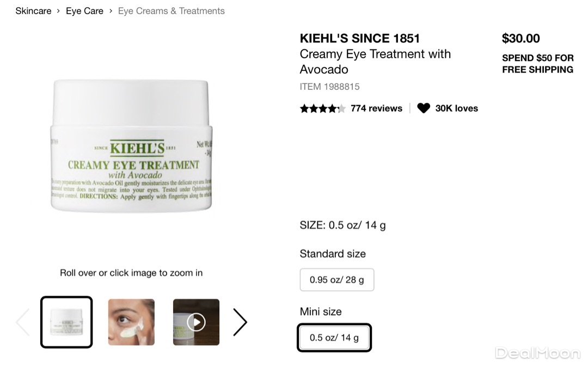Click the 30K loves count
This screenshot has width=588, height=366.
click(x=456, y=108)
